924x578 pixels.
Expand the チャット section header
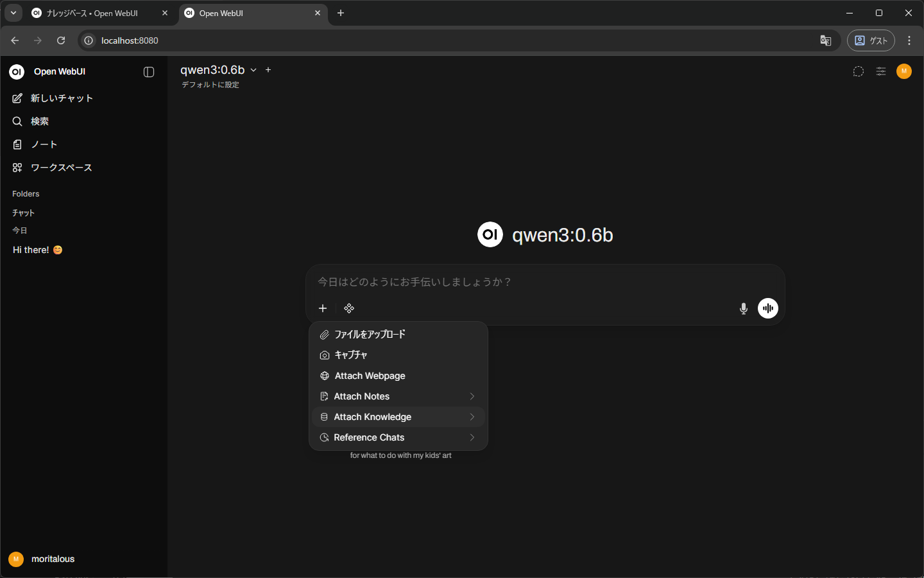tap(23, 213)
